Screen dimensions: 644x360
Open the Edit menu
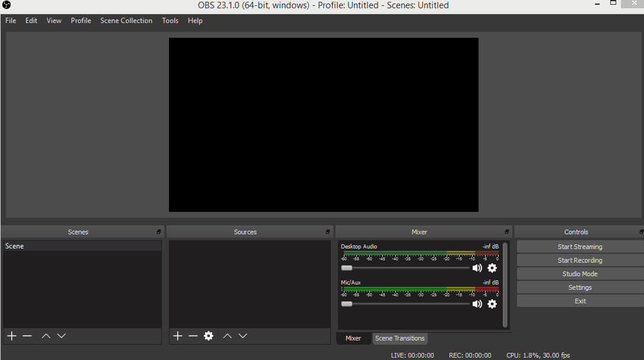(31, 21)
